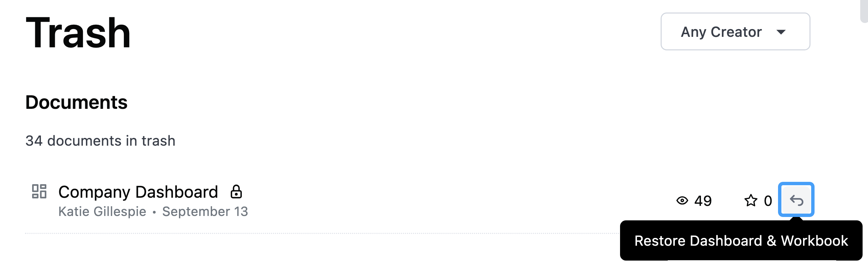The width and height of the screenshot is (868, 267).
Task: Click the September 13 date text
Action: coord(205,211)
